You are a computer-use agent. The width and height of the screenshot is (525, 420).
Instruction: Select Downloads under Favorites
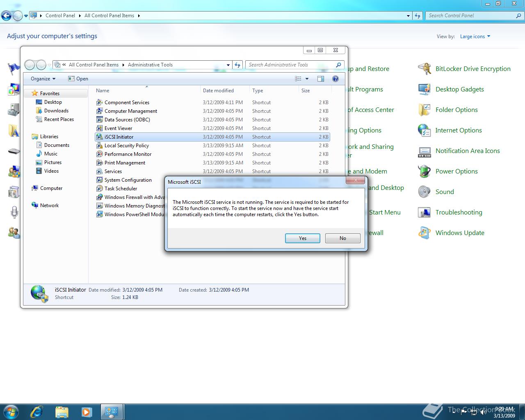[56, 111]
